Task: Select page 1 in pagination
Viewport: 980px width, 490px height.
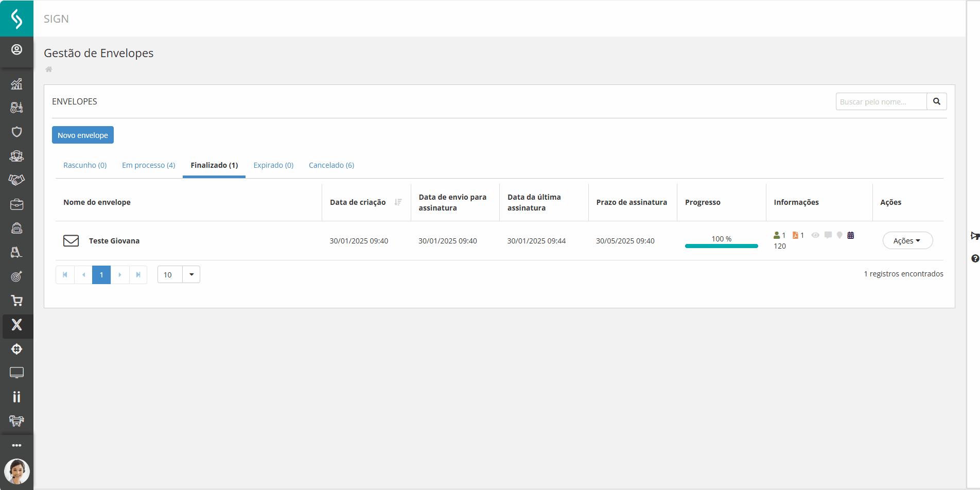Action: (x=101, y=274)
